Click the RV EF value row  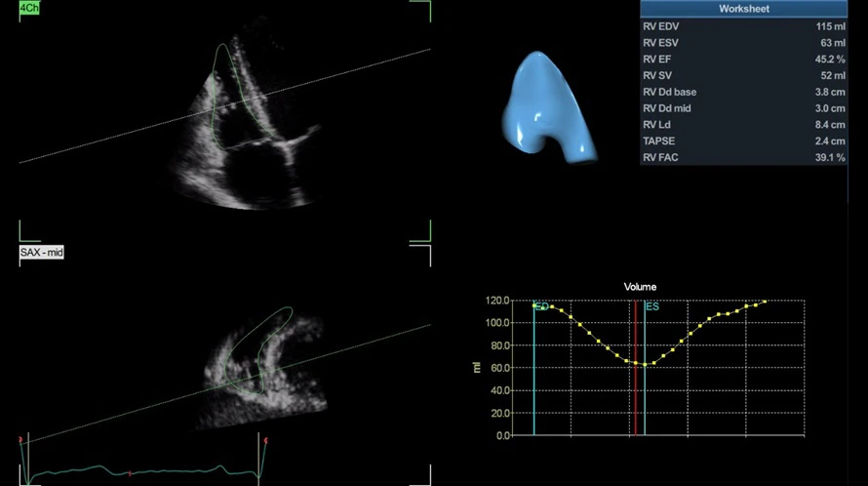[743, 60]
